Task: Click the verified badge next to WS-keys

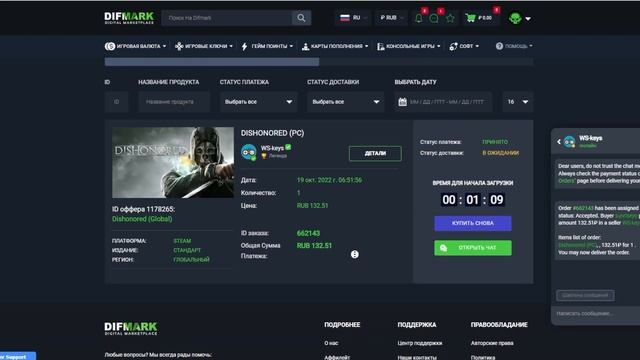Action: pos(288,147)
